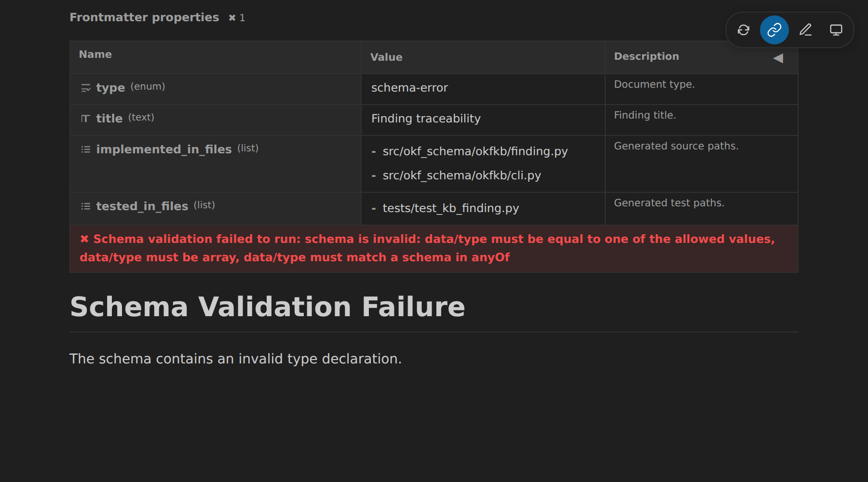Image resolution: width=868 pixels, height=482 pixels.
Task: Click the error count indicator ✖ 1
Action: [237, 18]
